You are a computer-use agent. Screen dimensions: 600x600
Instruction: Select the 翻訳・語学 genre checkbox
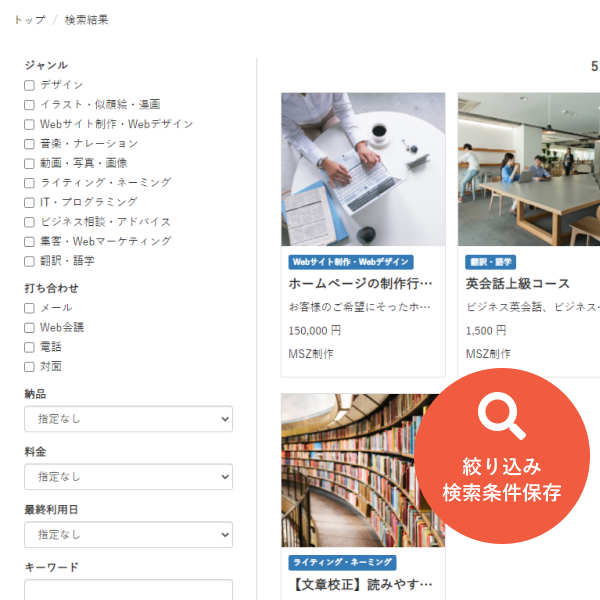point(29,261)
